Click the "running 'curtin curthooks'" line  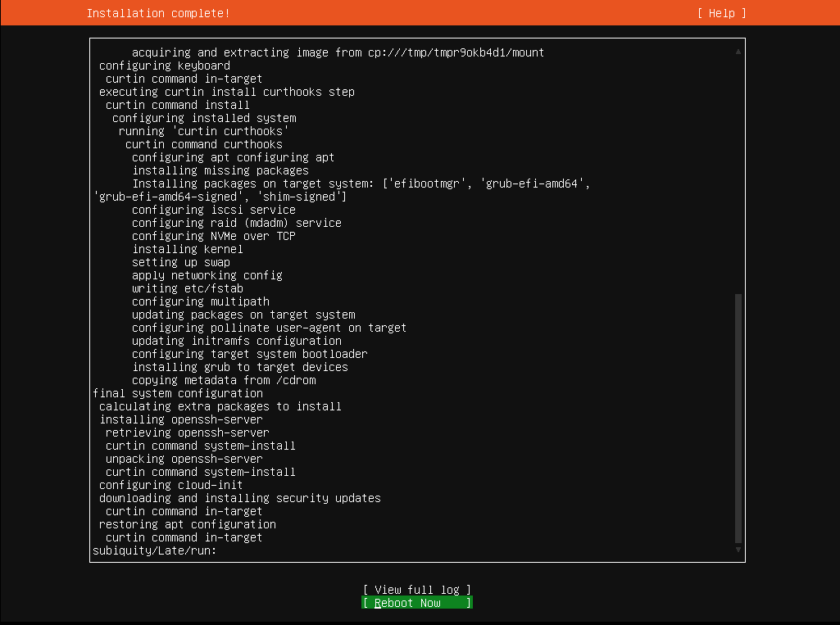204,132
